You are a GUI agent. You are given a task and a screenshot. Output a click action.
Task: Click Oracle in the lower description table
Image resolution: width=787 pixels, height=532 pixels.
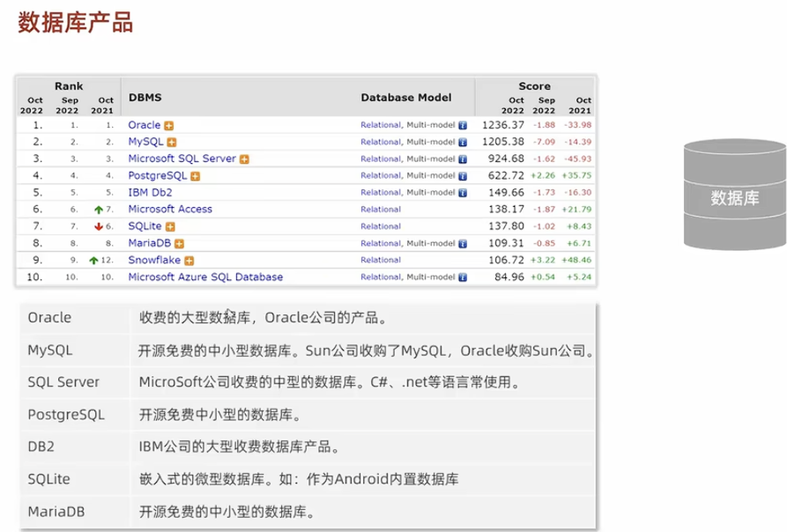[x=49, y=317]
